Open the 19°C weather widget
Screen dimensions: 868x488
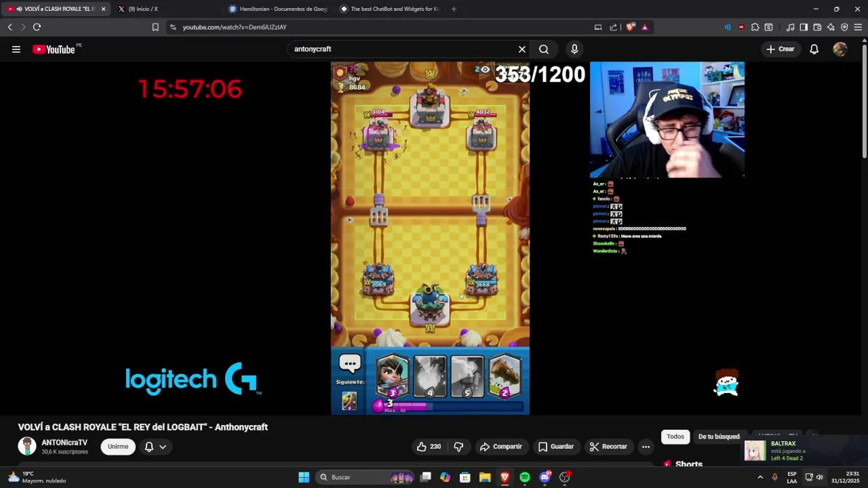(37, 477)
